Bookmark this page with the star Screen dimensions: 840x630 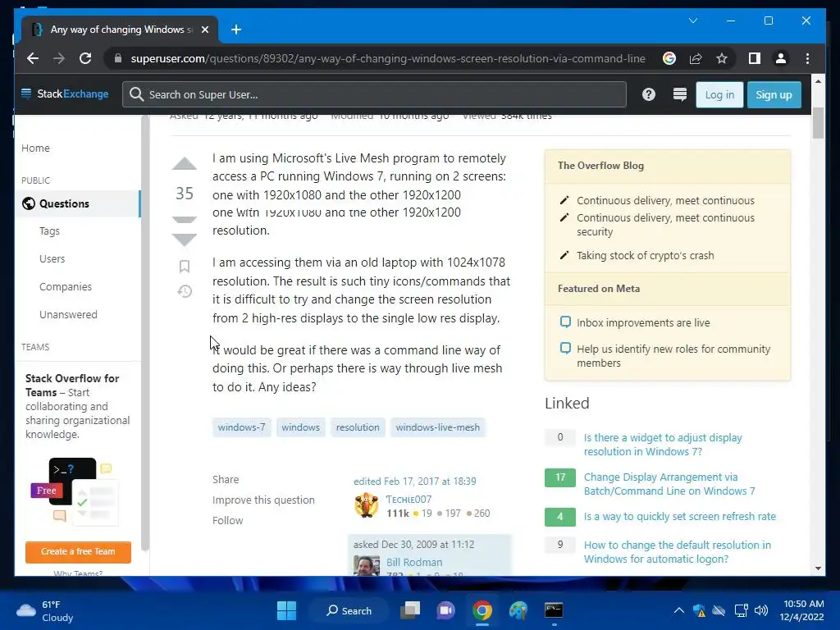[722, 58]
